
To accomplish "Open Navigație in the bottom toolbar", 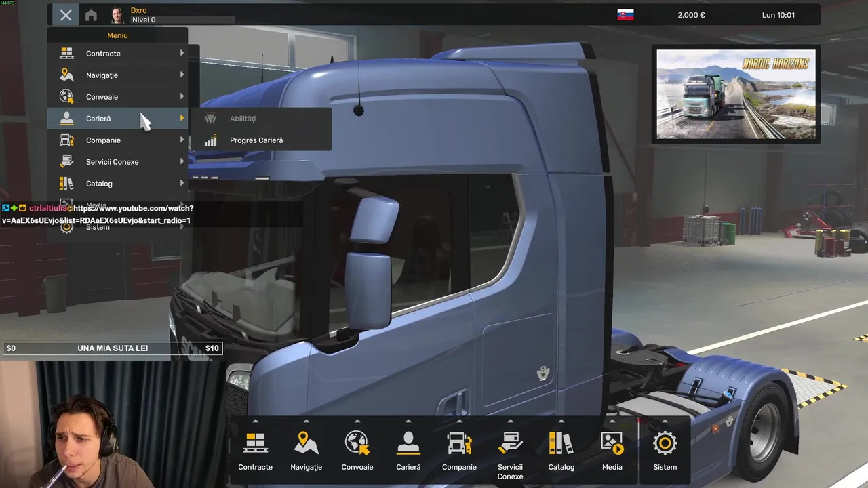I will (307, 450).
